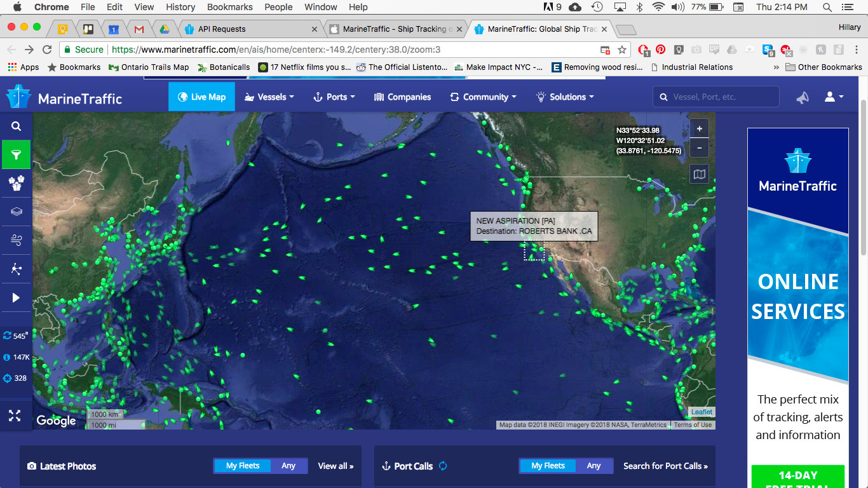Image resolution: width=868 pixels, height=488 pixels.
Task: Close the API Requests tab
Action: 315,29
